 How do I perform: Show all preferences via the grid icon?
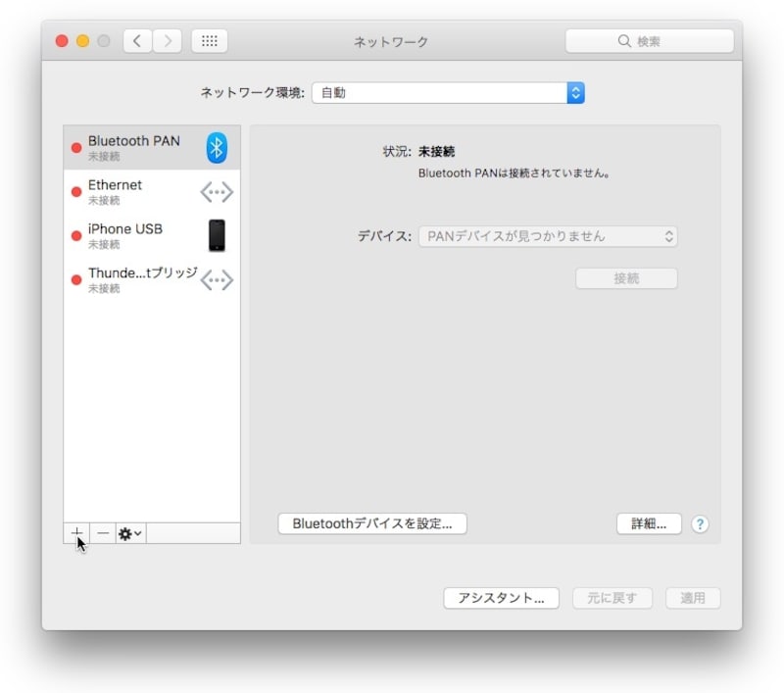click(210, 41)
